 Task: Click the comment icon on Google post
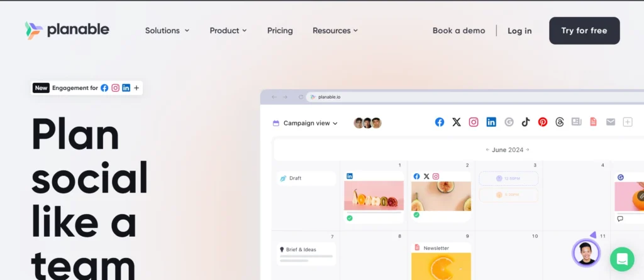(620, 218)
